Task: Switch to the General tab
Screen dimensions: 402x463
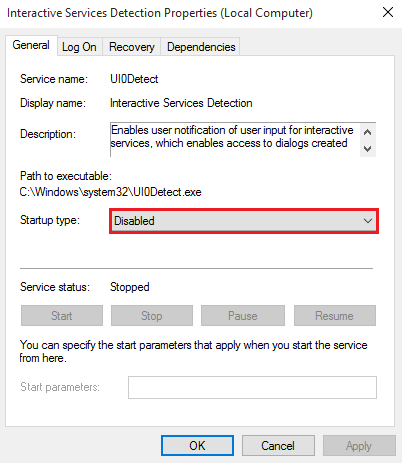Action: [31, 45]
